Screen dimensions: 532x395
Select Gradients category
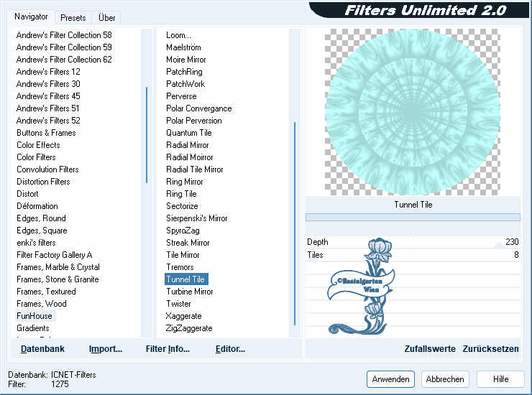(x=33, y=328)
